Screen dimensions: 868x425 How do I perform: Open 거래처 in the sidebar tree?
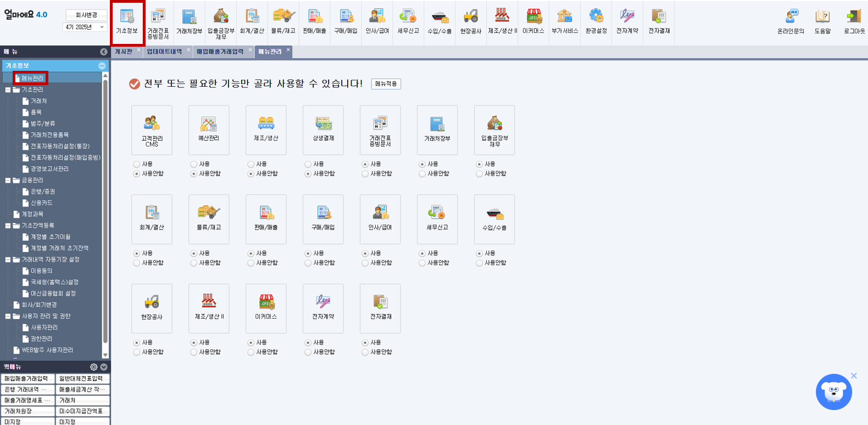(38, 101)
